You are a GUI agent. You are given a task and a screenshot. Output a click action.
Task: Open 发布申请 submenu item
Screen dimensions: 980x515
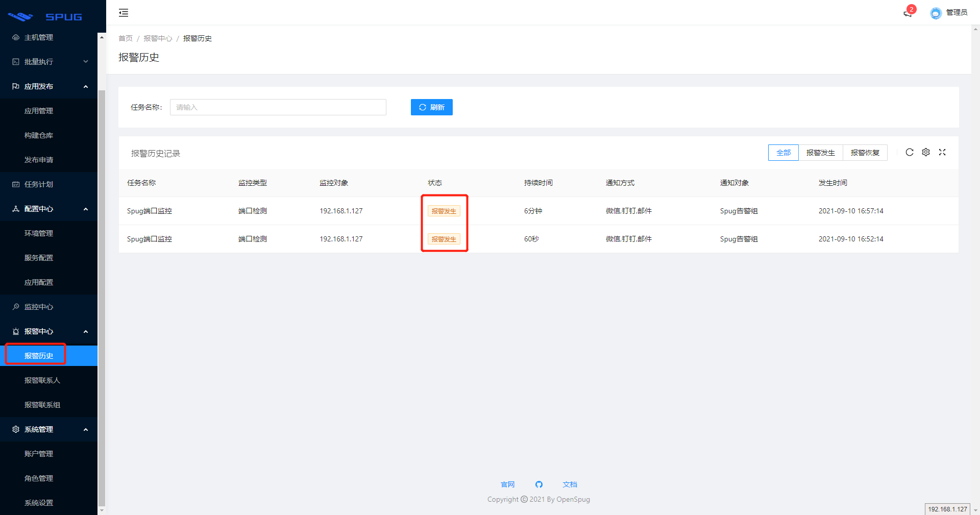[48, 160]
